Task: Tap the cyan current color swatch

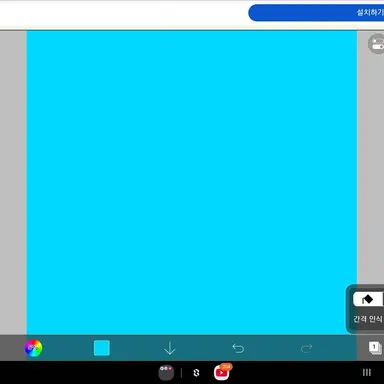Action: pyautogui.click(x=102, y=348)
